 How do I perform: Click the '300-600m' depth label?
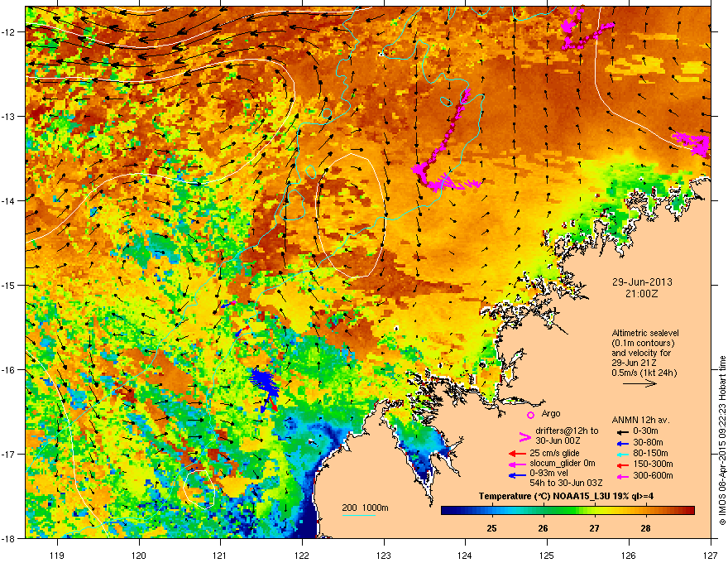pyautogui.click(x=653, y=475)
